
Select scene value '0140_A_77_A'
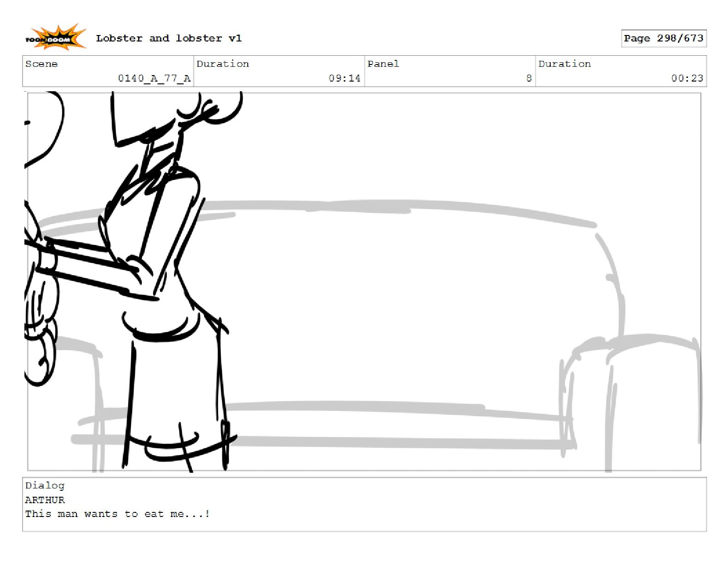pos(154,78)
